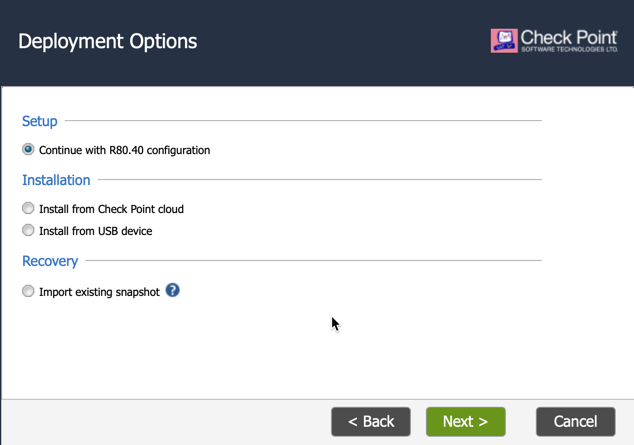Screen dimensions: 634x445
Task: Click the Deployment Options title text
Action: (108, 42)
